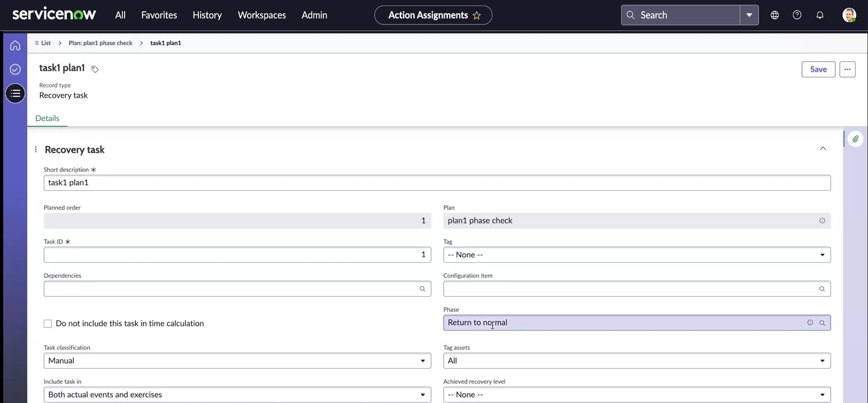
Task: Toggle Do not include task in time calculation
Action: [x=48, y=324]
